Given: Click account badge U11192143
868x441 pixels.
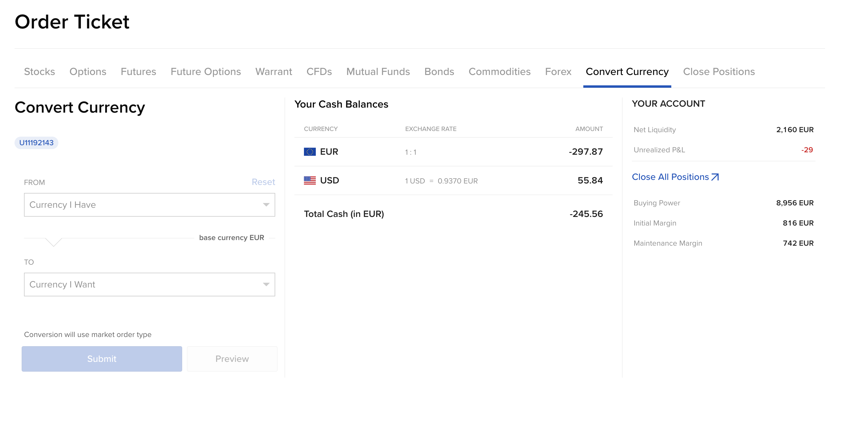Looking at the screenshot, I should (36, 143).
